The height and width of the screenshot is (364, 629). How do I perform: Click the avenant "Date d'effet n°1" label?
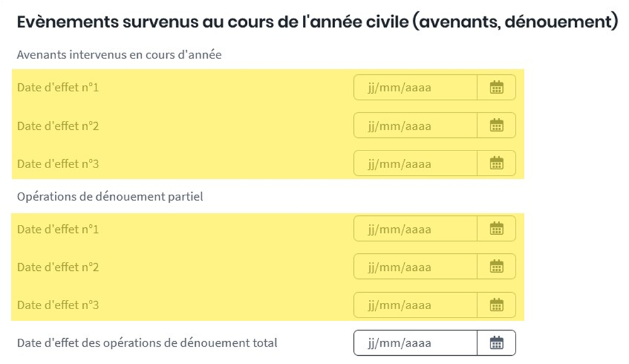coord(58,88)
